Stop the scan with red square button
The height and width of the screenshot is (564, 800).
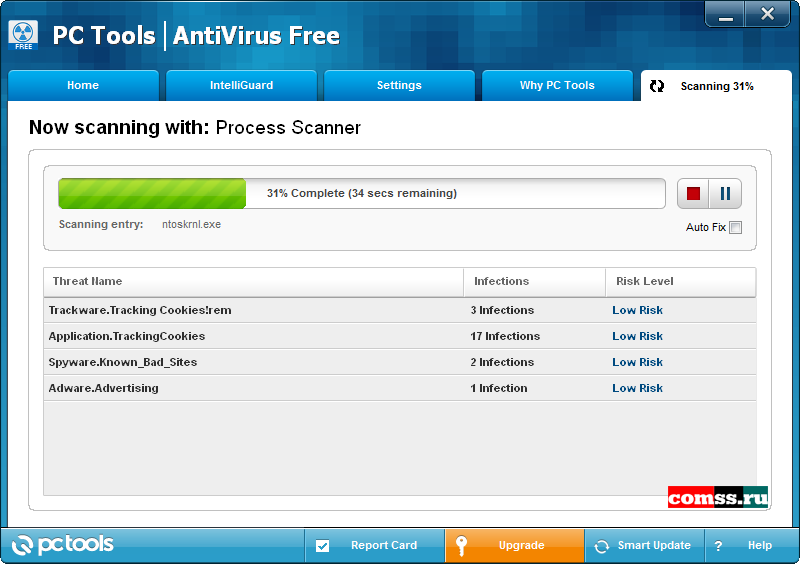693,193
